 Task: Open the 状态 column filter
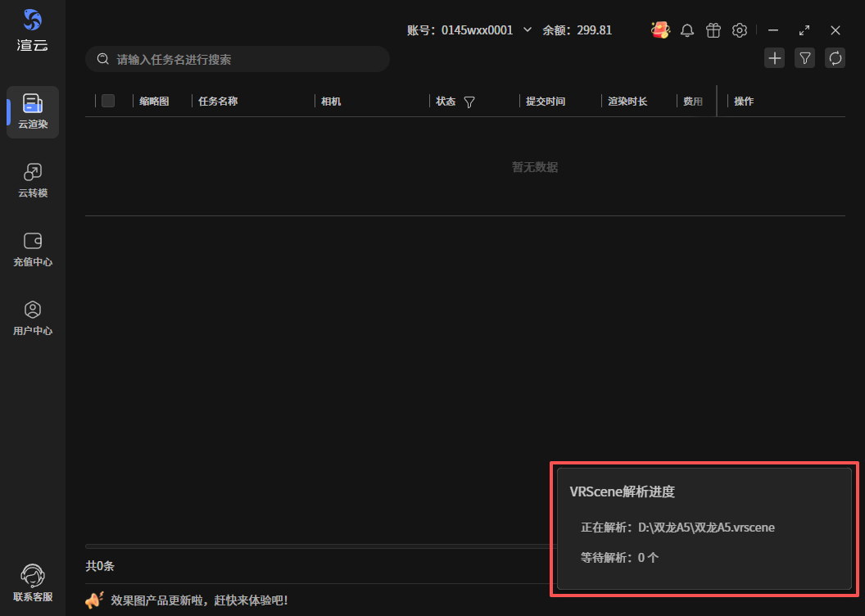469,102
